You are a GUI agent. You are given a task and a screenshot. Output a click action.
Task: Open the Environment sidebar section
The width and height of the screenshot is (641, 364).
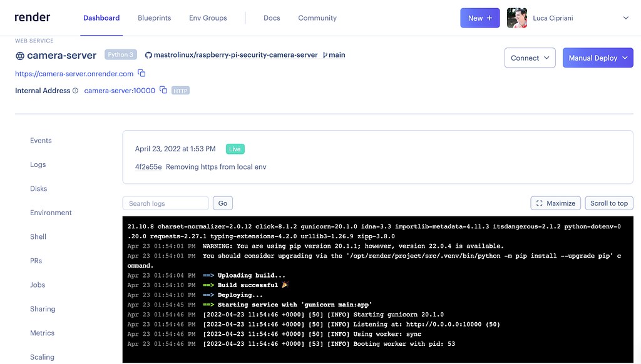pos(51,213)
